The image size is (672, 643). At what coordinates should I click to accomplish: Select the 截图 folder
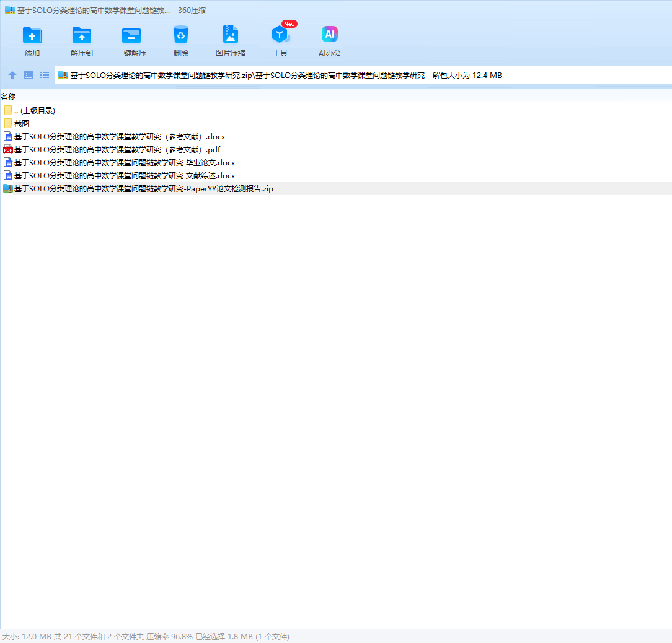[336, 123]
